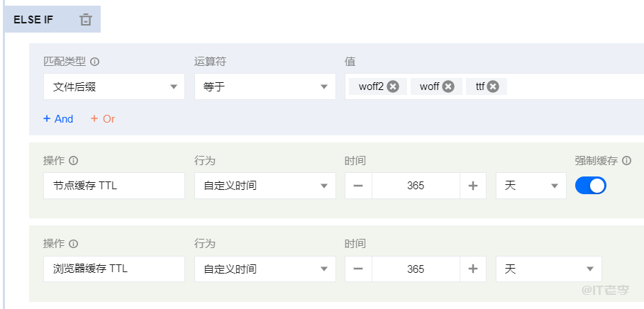Remove the woff2 tag from values
The height and width of the screenshot is (309, 644).
point(393,86)
